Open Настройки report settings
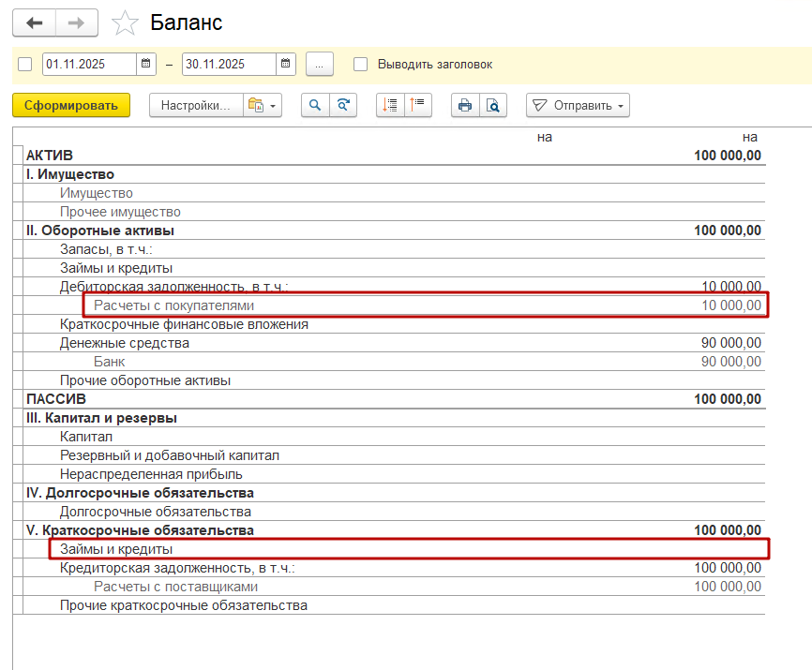This screenshot has height=670, width=812. click(195, 106)
